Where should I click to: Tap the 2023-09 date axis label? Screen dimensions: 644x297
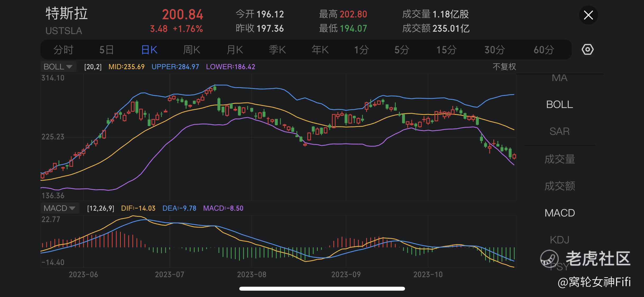[x=346, y=275]
